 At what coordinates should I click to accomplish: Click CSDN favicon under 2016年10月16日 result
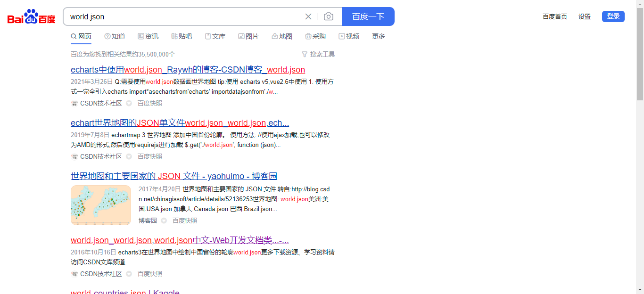tap(74, 274)
